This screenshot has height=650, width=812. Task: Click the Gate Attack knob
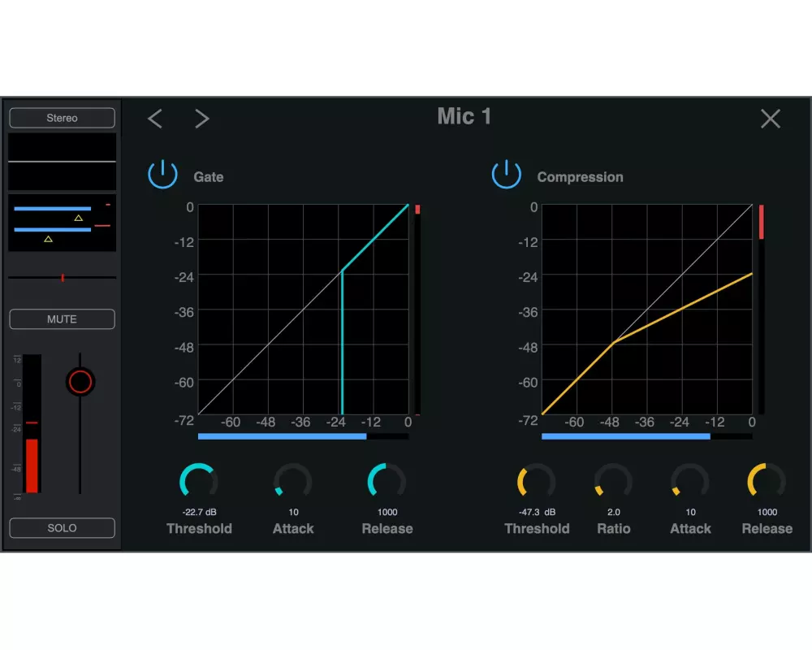point(292,482)
